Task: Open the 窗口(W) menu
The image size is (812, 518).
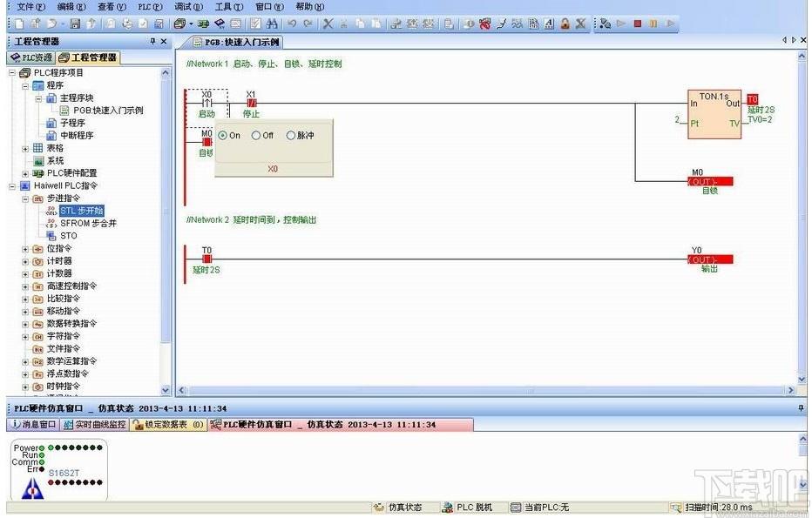Action: coord(270,7)
